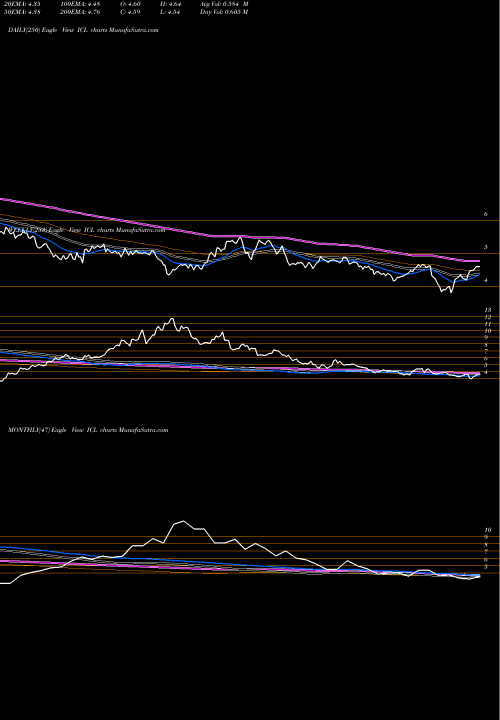Click price label 6 on daily chart axis
Screen dimensions: 500x720
pyautogui.click(x=485, y=214)
